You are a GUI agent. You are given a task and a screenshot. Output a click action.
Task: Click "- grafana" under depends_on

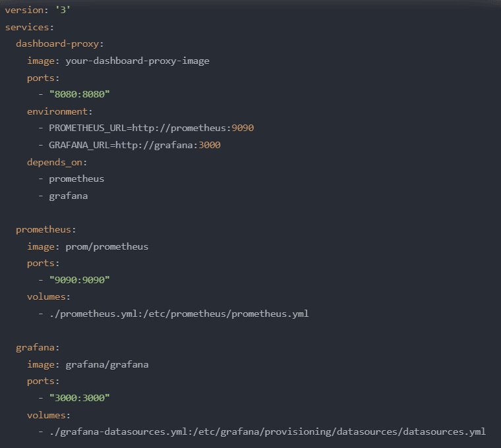[x=63, y=196]
